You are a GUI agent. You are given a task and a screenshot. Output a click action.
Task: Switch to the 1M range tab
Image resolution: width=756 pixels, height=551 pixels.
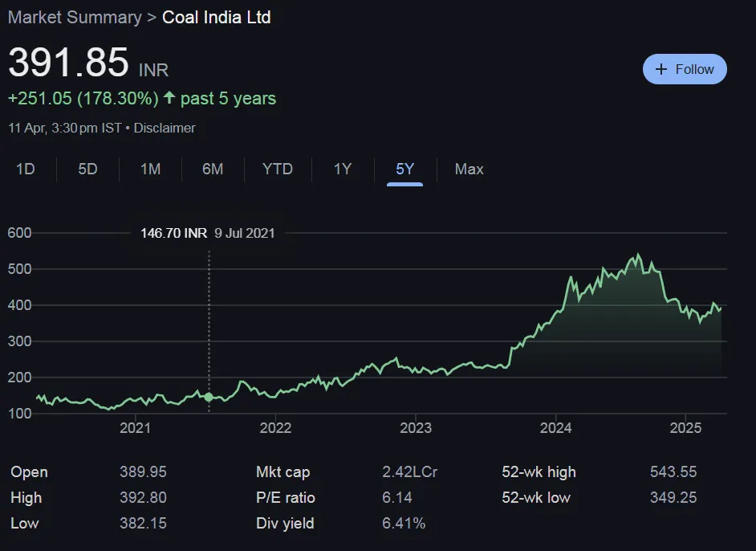pos(150,169)
